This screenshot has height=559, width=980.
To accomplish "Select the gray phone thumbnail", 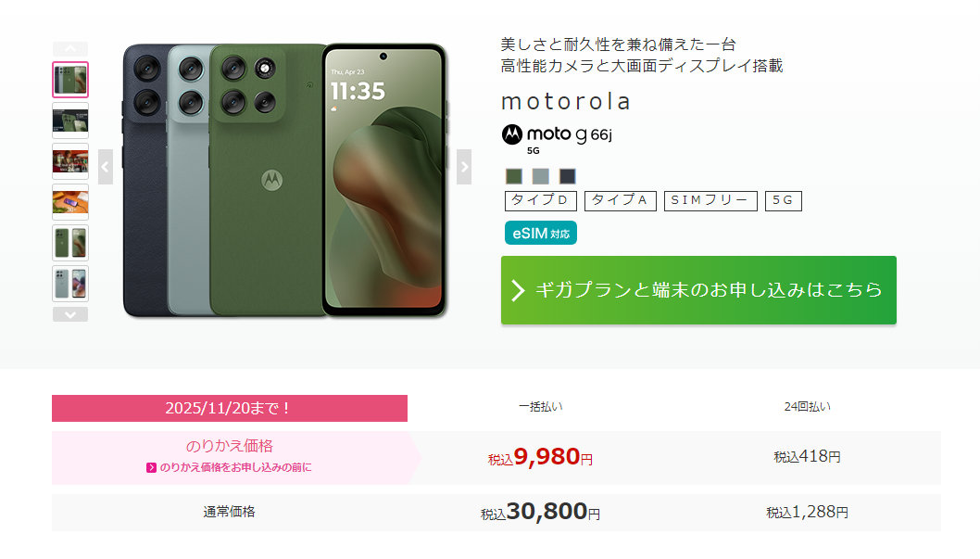I will pyautogui.click(x=70, y=284).
